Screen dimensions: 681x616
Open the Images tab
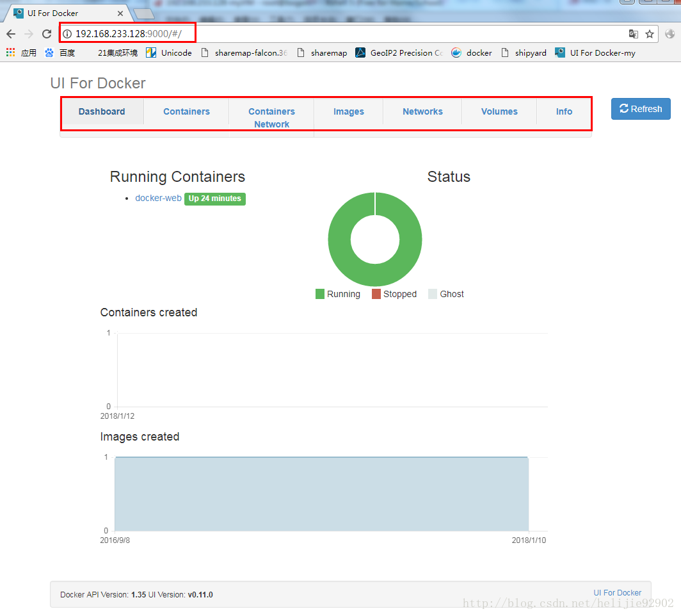pyautogui.click(x=349, y=111)
